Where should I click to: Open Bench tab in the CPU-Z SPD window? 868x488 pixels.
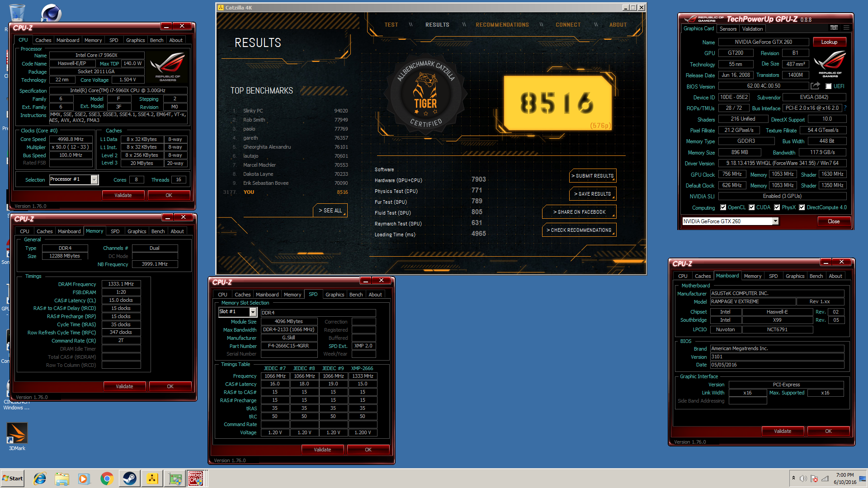click(356, 295)
